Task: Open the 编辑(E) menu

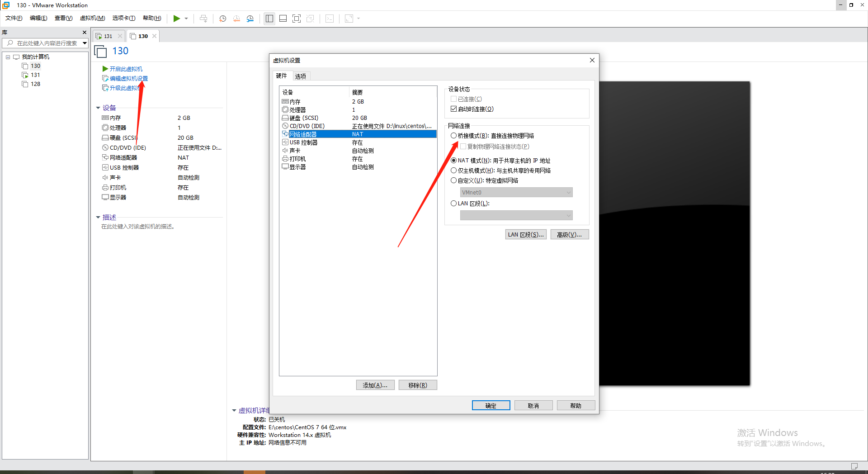Action: 38,18
